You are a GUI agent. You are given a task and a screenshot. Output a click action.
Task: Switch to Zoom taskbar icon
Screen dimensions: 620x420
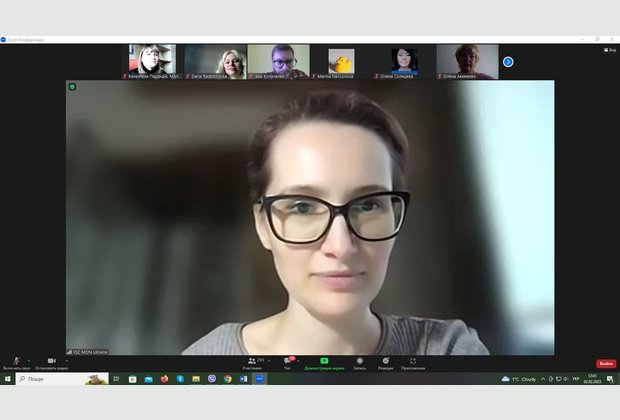(259, 379)
